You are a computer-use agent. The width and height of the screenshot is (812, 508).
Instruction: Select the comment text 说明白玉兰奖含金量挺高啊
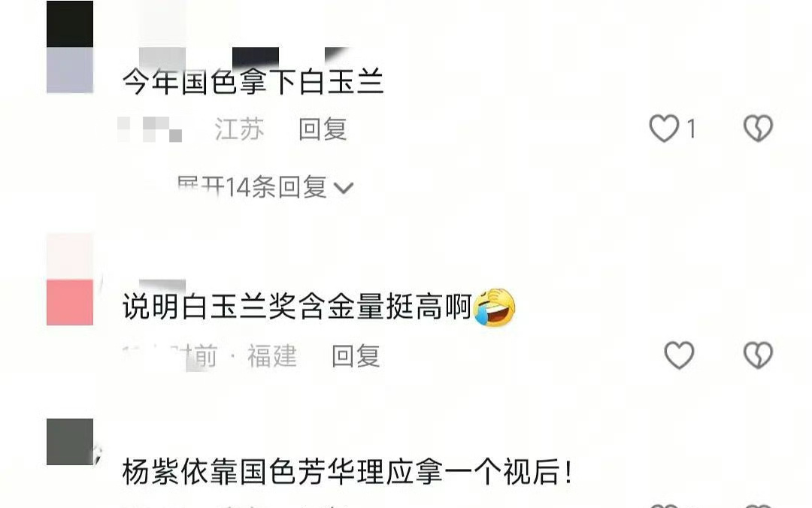[x=297, y=307]
